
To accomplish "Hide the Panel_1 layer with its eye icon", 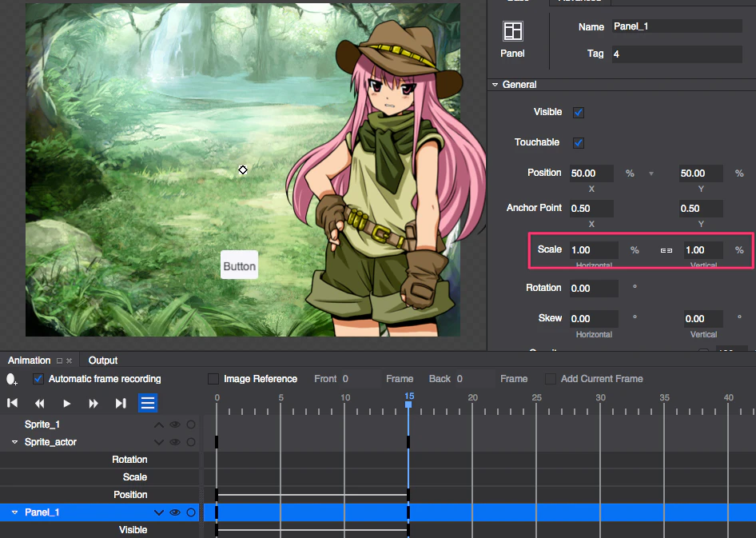I will tap(175, 512).
